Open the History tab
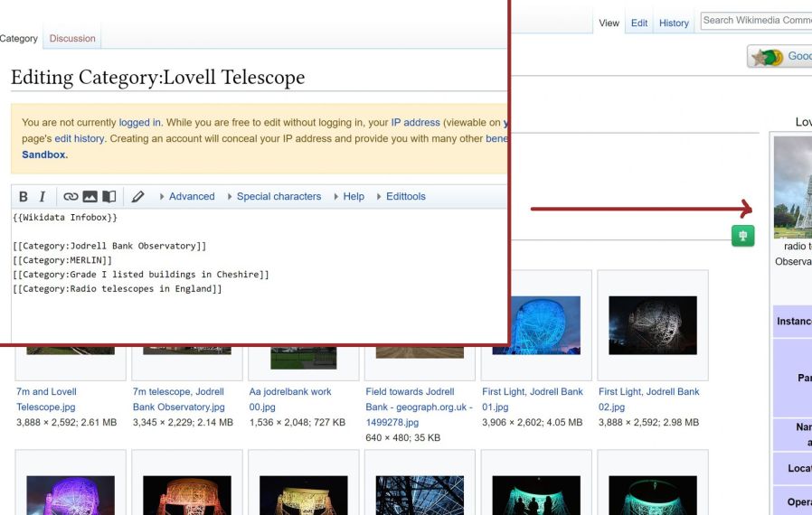Image resolution: width=812 pixels, height=515 pixels. (x=674, y=23)
